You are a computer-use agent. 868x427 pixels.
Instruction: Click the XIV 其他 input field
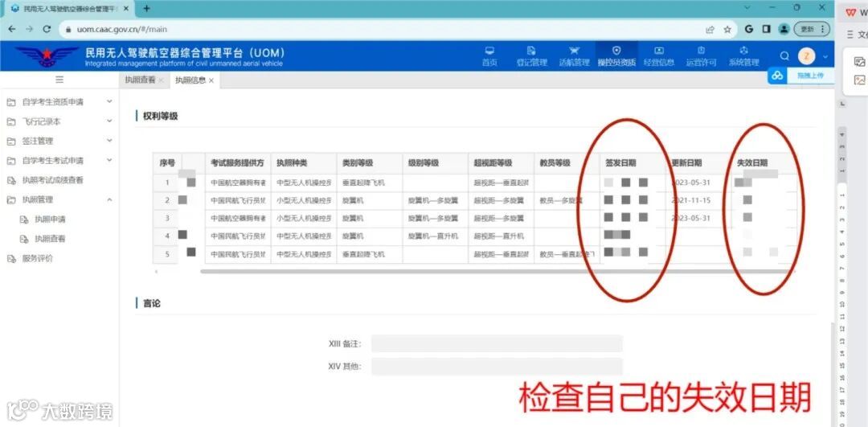point(497,367)
